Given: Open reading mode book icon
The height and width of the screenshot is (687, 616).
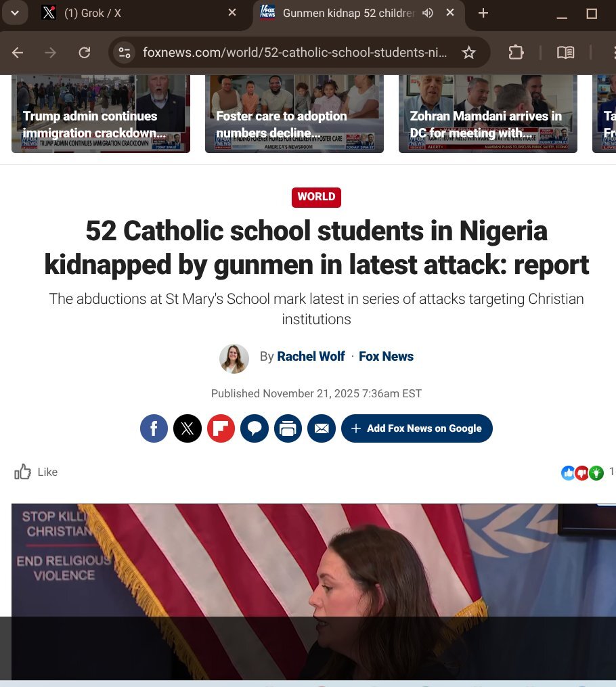Looking at the screenshot, I should (566, 53).
